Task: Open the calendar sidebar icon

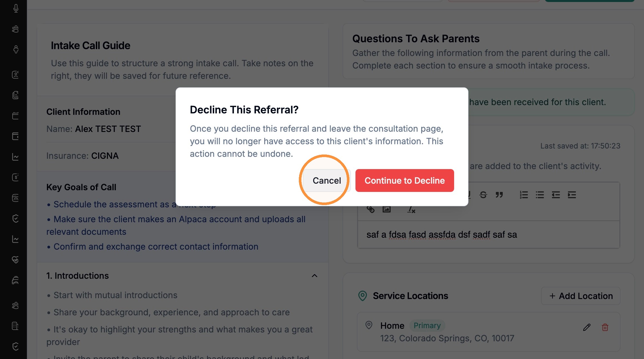Action: [16, 115]
